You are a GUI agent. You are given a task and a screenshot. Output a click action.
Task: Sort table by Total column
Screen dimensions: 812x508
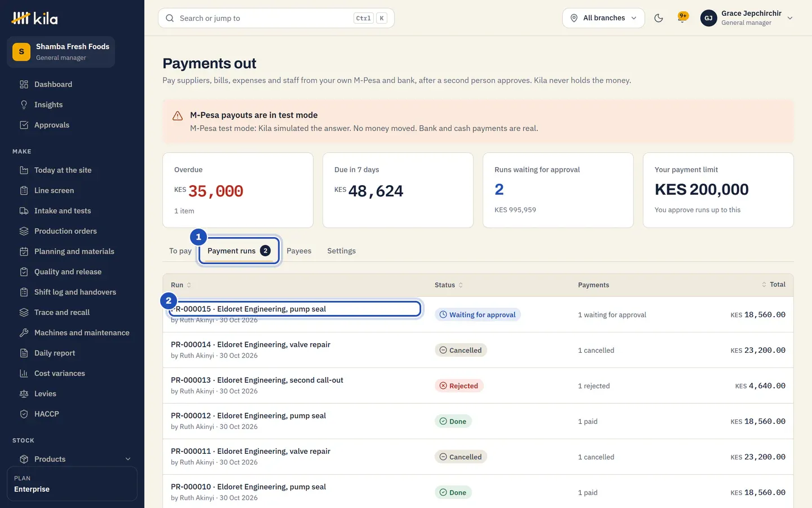click(x=774, y=284)
